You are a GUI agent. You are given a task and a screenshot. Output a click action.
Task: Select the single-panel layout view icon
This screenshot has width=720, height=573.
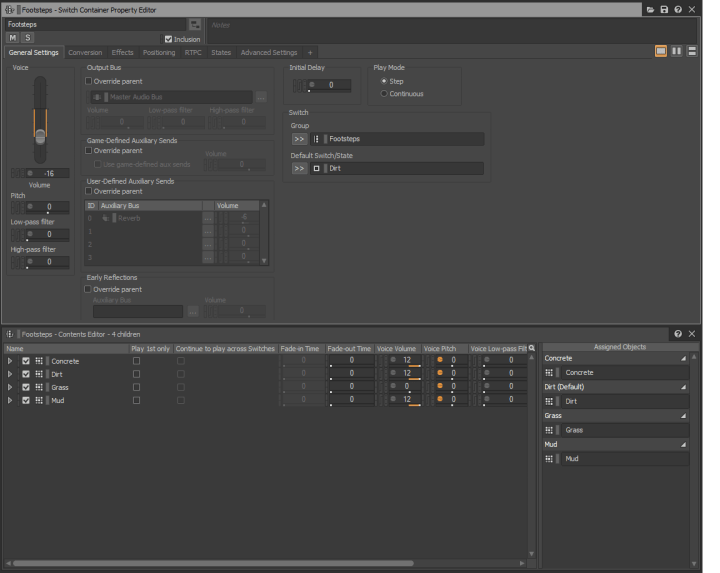tap(661, 52)
